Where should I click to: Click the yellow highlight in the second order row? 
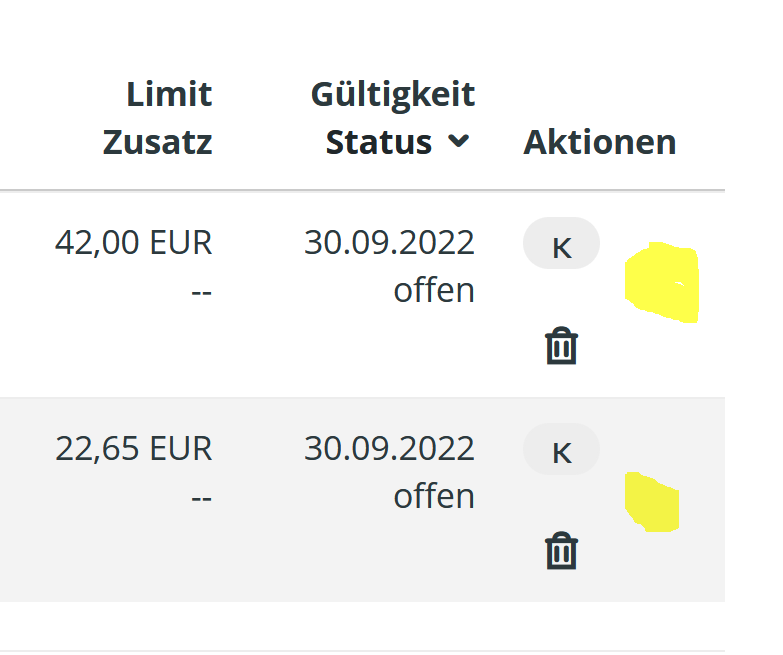click(x=652, y=503)
